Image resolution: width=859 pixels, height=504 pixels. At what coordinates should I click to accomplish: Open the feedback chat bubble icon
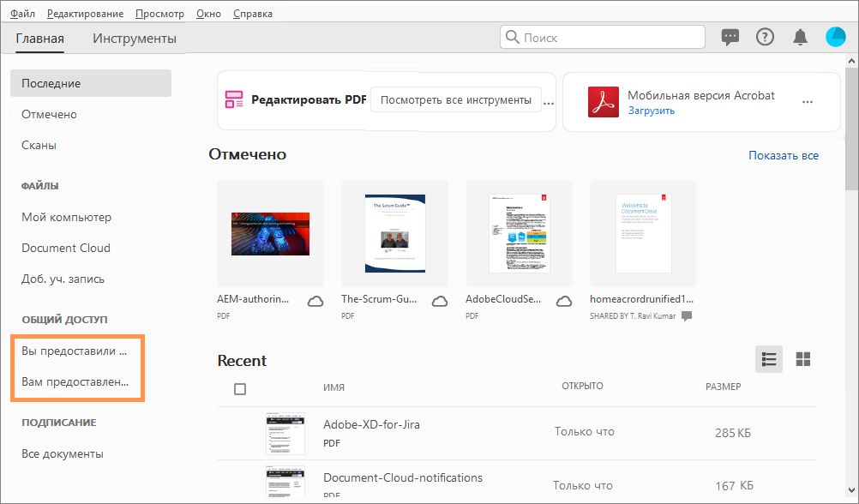730,37
